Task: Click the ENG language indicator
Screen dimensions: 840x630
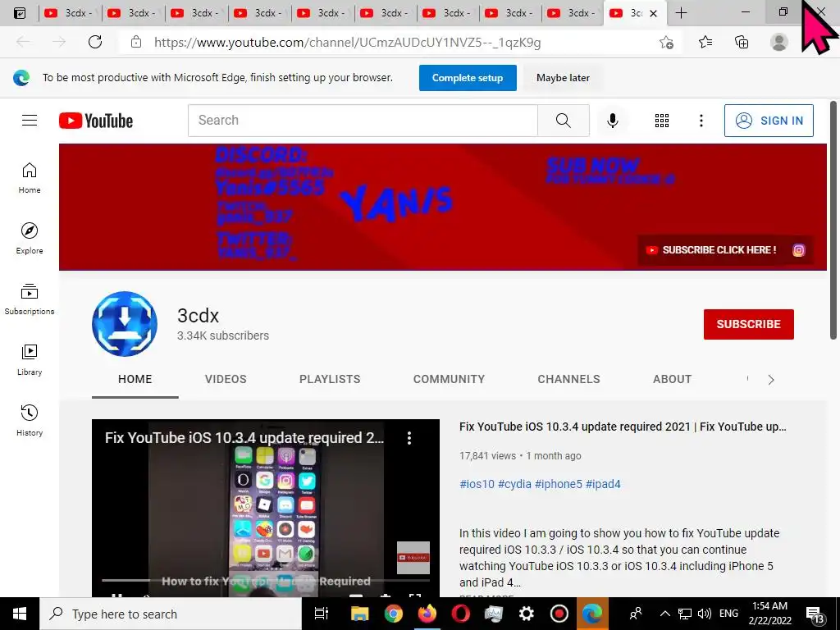Action: click(728, 614)
